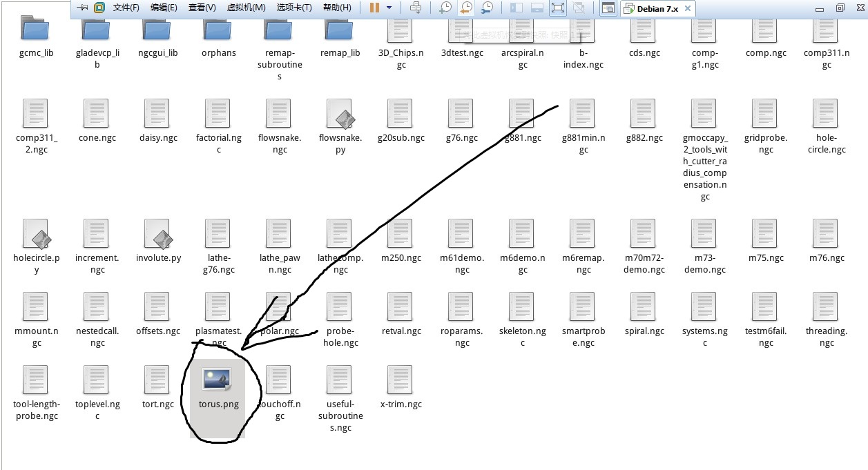This screenshot has width=868, height=470.
Task: Open the dropdown arrow beside the pause button
Action: [x=389, y=8]
